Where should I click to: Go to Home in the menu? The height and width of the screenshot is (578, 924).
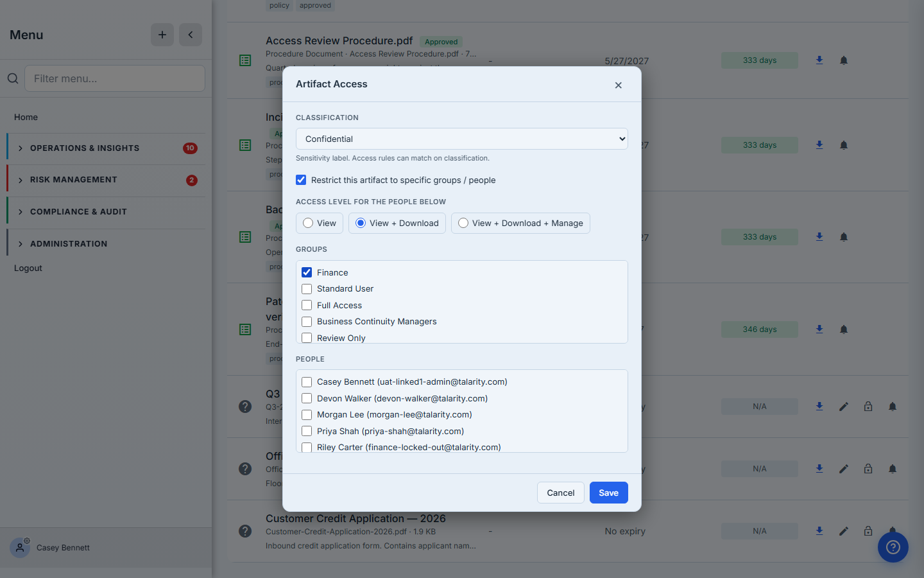click(x=26, y=117)
